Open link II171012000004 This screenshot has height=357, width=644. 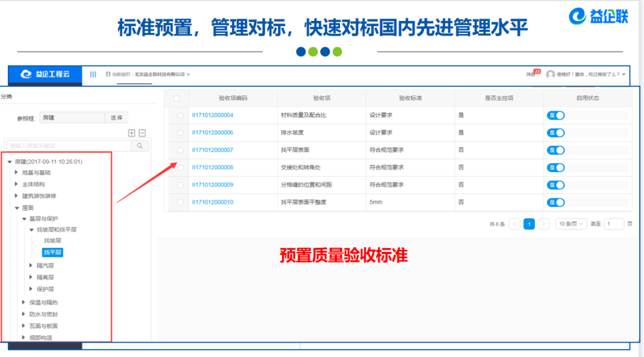tap(212, 115)
